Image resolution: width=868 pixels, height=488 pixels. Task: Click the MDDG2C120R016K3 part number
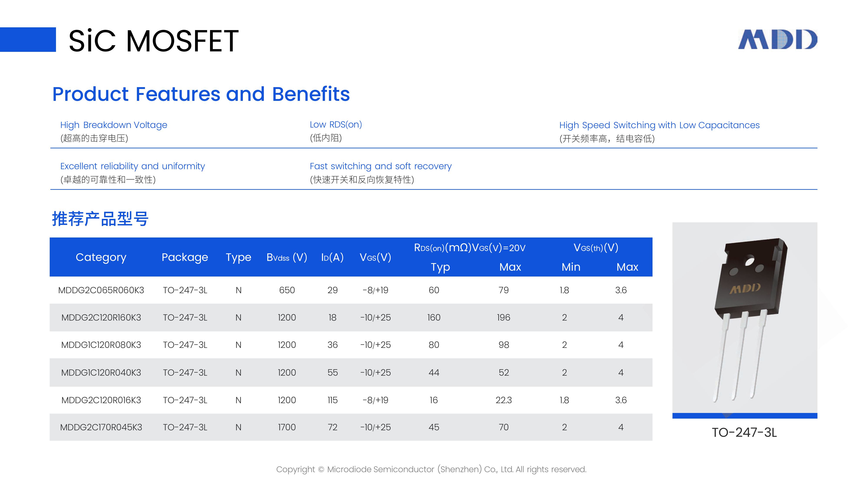[x=101, y=400]
